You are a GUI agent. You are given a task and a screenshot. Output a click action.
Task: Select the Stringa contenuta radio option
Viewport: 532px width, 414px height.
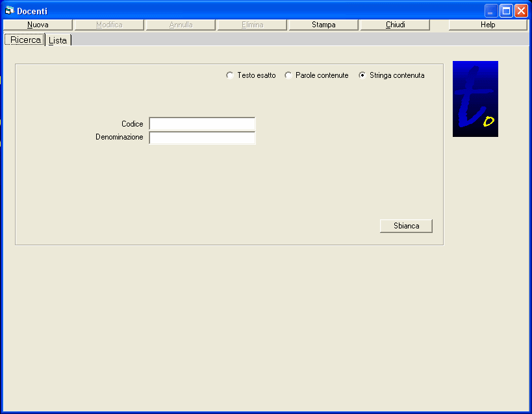(362, 75)
